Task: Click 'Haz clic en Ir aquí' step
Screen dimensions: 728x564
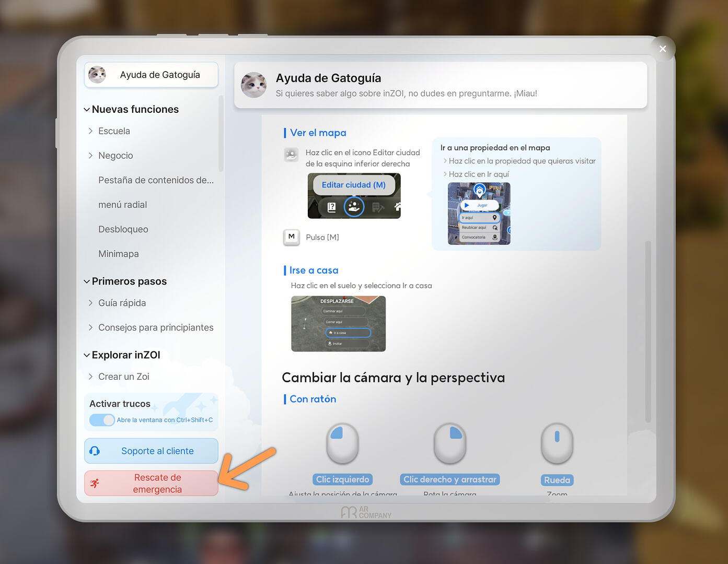Action: coord(479,174)
